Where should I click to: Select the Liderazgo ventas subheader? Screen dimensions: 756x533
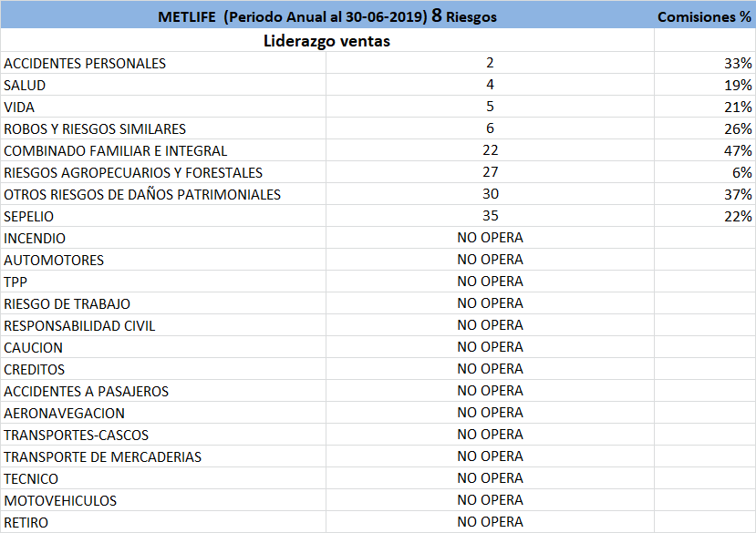tap(326, 40)
